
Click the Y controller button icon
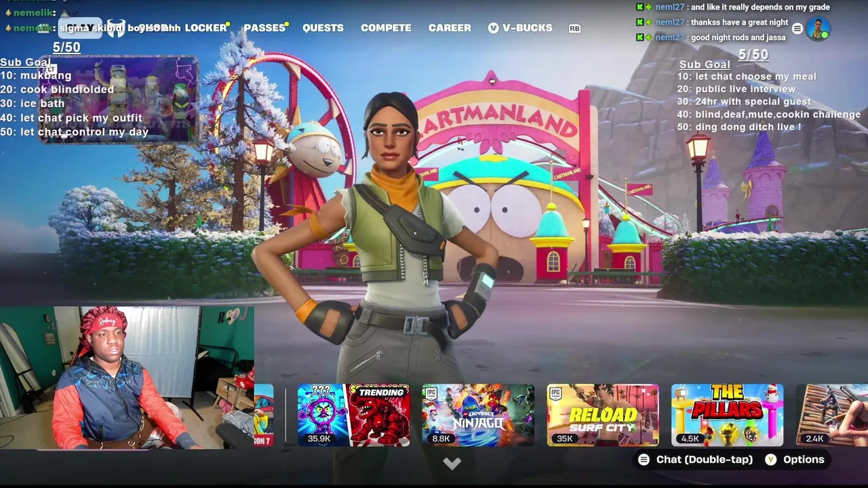point(771,460)
